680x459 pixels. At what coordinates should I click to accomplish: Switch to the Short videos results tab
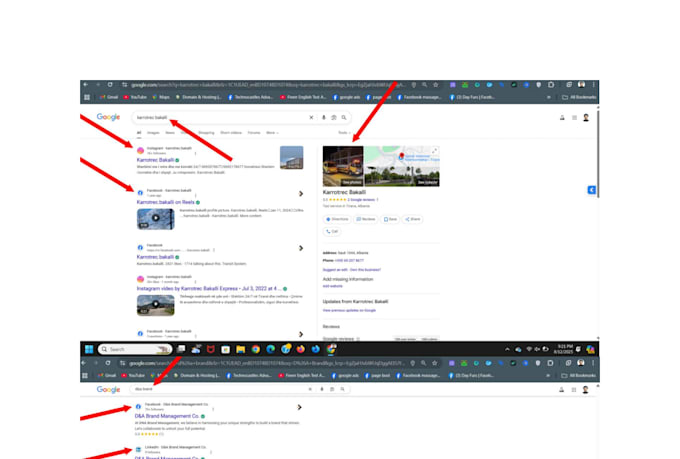click(x=231, y=133)
